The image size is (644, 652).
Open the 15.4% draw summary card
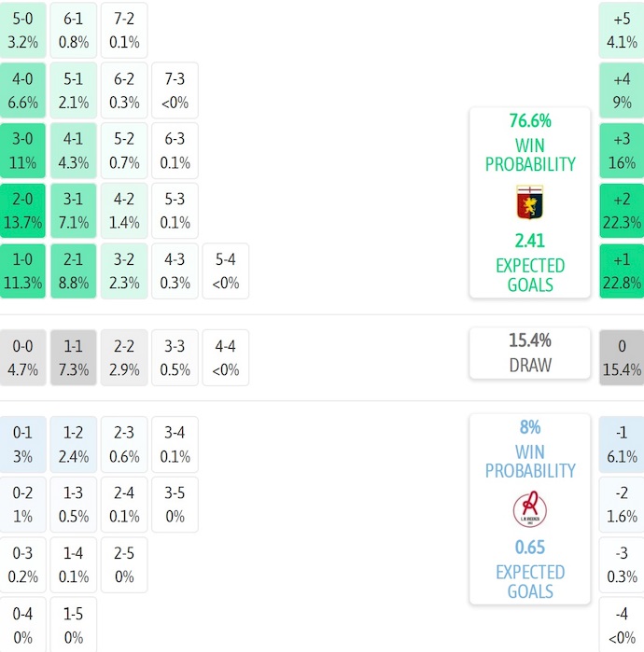tap(529, 354)
